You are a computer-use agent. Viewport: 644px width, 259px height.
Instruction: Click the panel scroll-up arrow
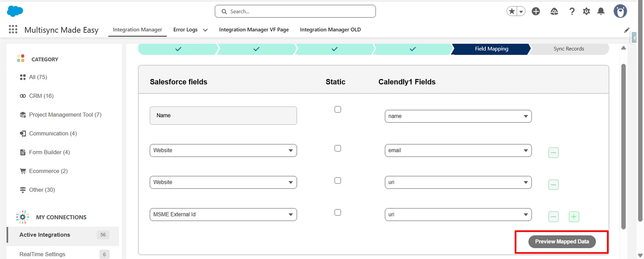(x=624, y=48)
